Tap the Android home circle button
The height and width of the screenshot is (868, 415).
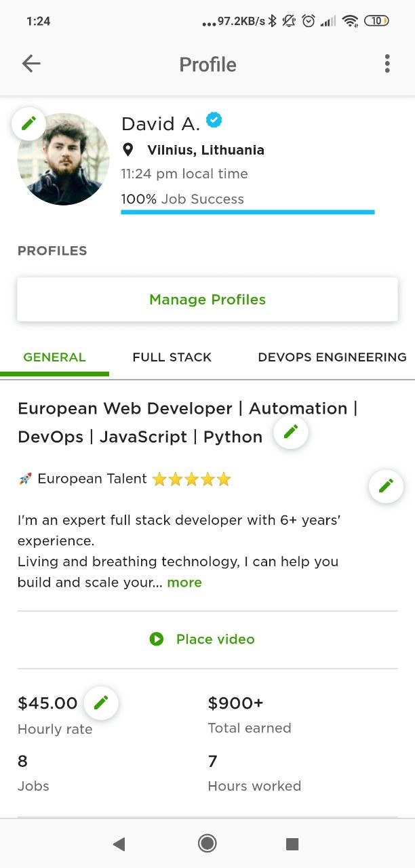[207, 843]
